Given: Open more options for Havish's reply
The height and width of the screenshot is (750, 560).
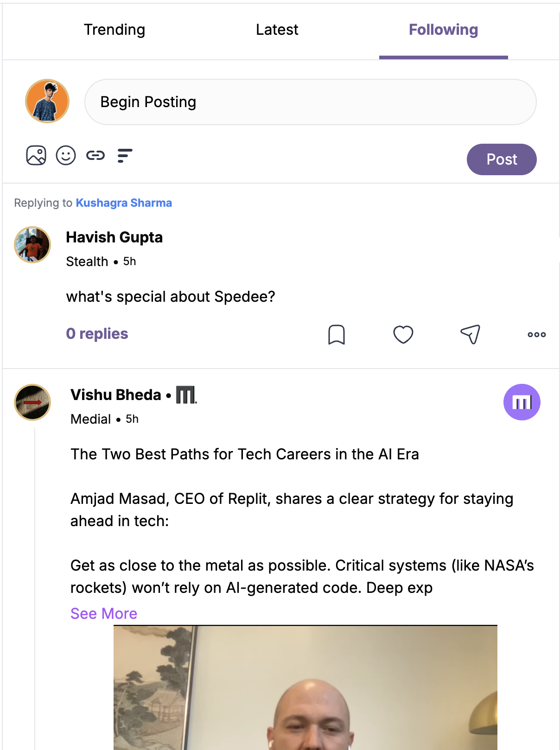Looking at the screenshot, I should (x=536, y=335).
